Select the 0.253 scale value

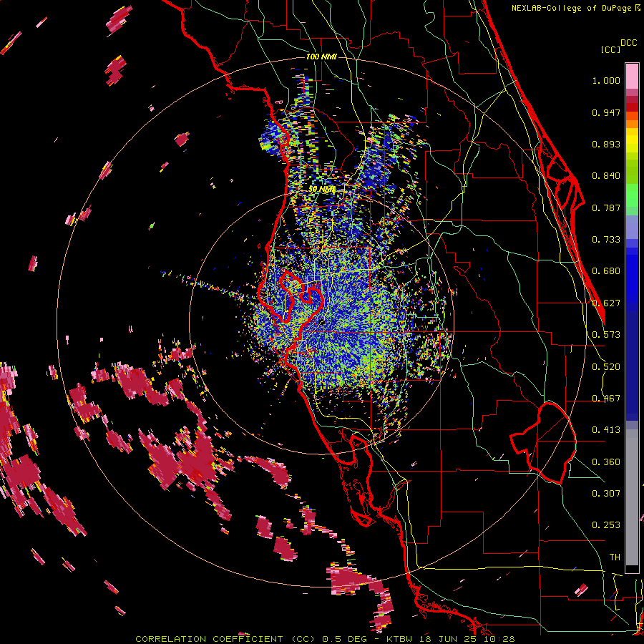pyautogui.click(x=606, y=525)
